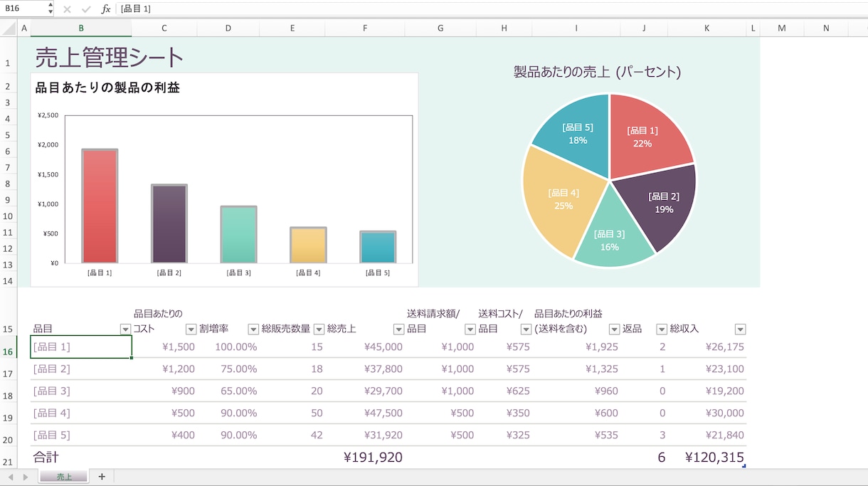The width and height of the screenshot is (868, 486).
Task: Click the purple [品目 2] bar in chart
Action: tap(169, 224)
